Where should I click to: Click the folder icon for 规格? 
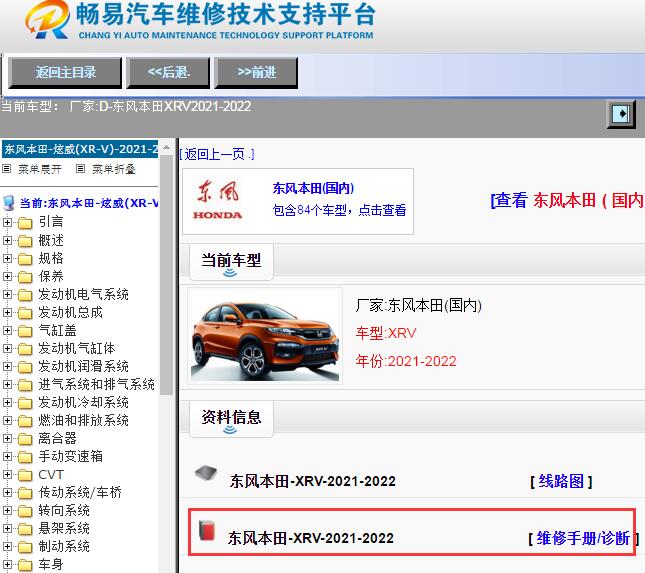click(x=25, y=259)
